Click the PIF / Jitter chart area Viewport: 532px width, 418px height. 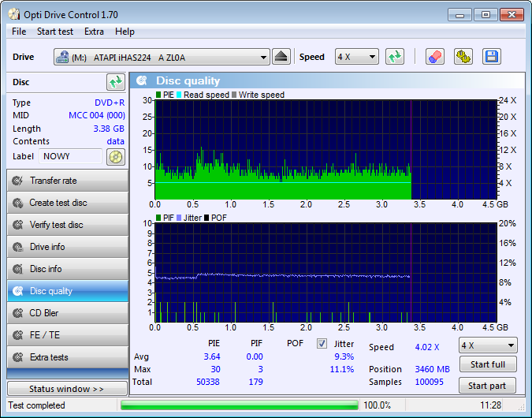(x=326, y=273)
